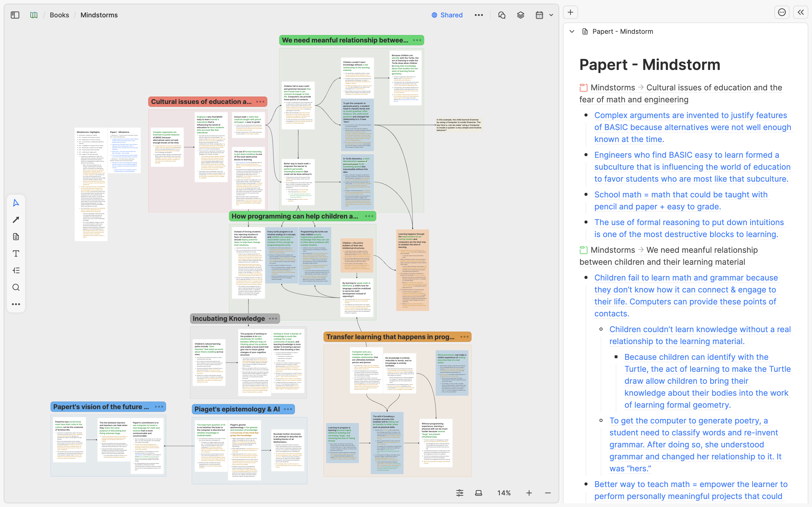Select the Text tool
This screenshot has height=507, width=812.
click(x=16, y=253)
